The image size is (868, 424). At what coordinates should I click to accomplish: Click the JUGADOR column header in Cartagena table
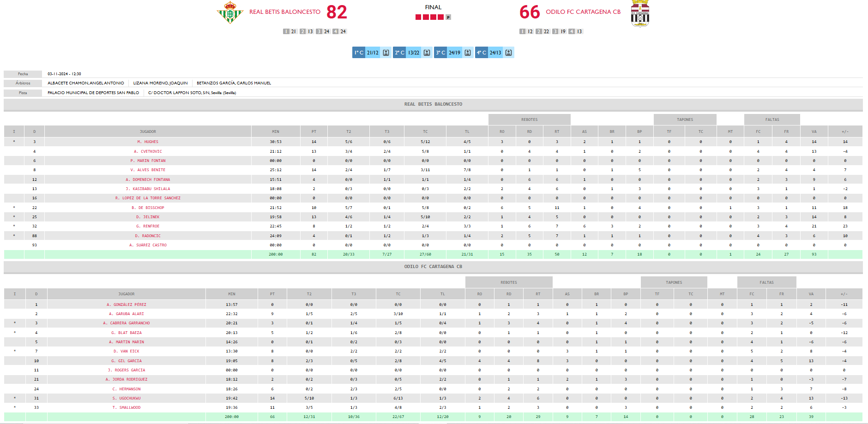[x=127, y=294]
